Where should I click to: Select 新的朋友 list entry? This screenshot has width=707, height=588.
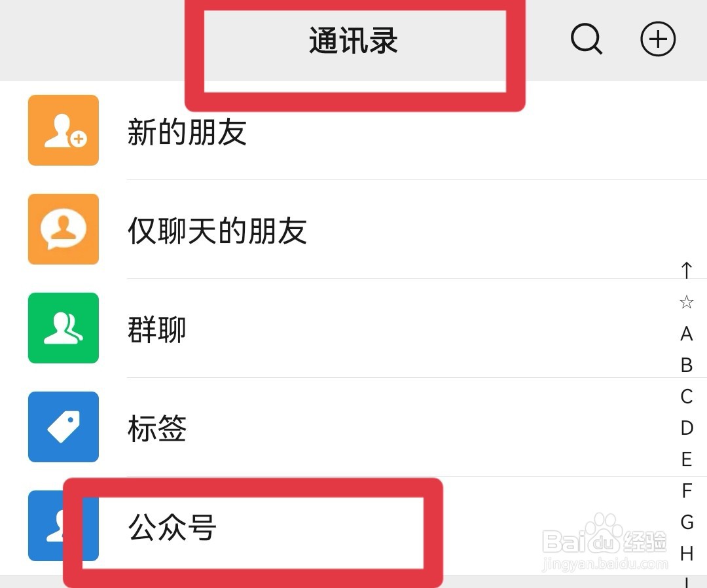[353, 130]
